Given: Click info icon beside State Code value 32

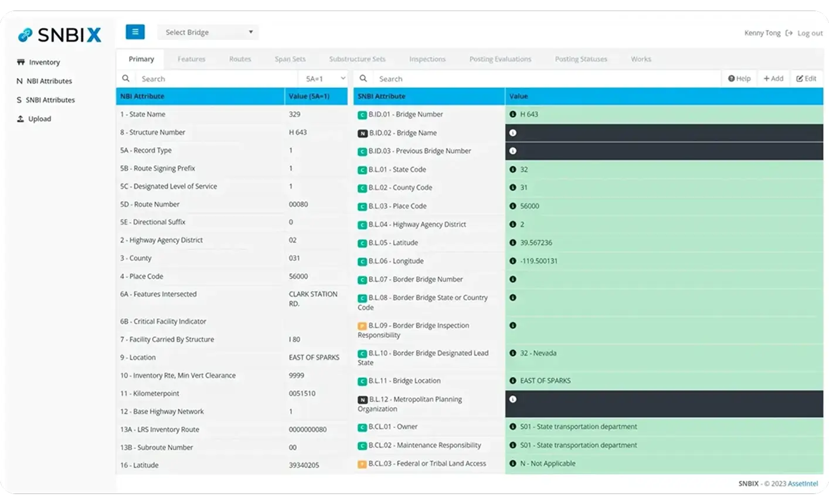Looking at the screenshot, I should click(513, 169).
